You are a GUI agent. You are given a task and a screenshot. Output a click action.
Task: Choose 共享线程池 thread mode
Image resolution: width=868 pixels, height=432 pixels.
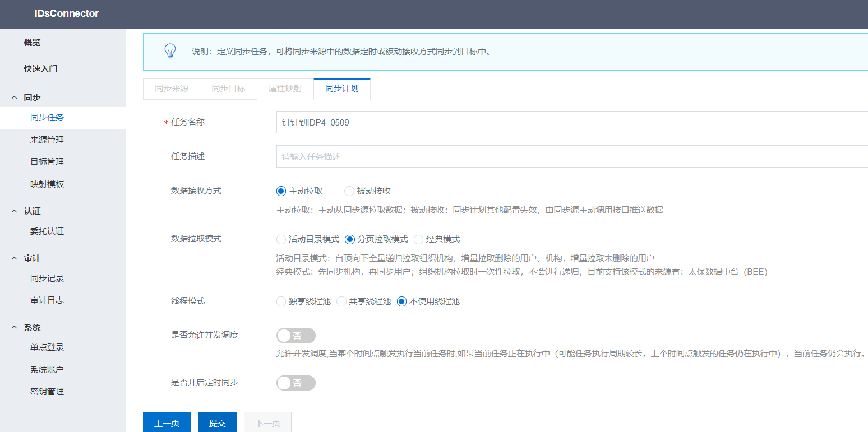342,301
